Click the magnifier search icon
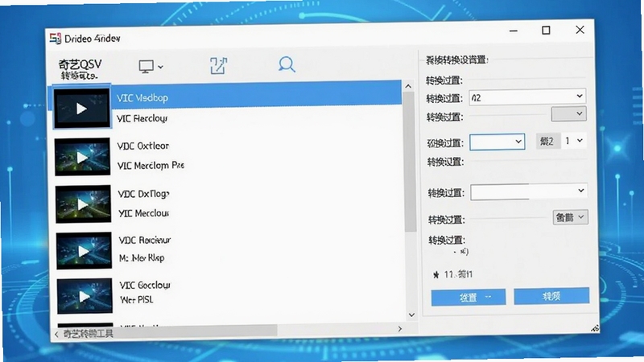Screen dimensions: 644x362 tap(287, 64)
